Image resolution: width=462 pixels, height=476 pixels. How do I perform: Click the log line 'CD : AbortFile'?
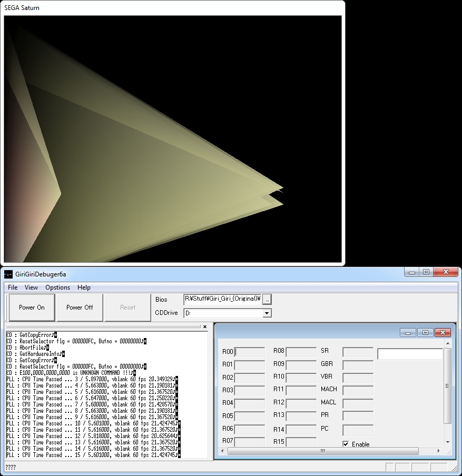click(x=27, y=348)
